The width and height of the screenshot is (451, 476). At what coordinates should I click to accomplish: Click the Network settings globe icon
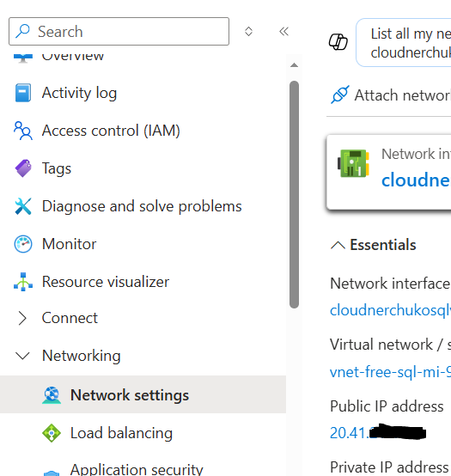click(52, 395)
